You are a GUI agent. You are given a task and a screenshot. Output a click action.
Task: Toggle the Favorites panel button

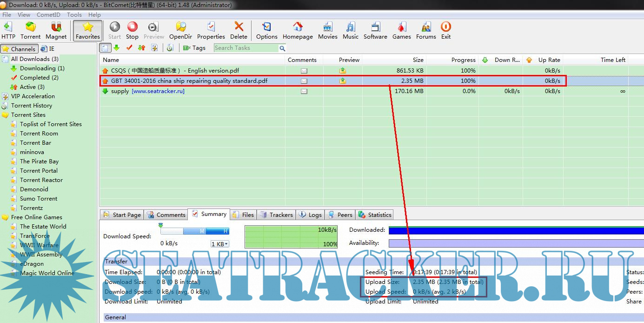click(87, 30)
